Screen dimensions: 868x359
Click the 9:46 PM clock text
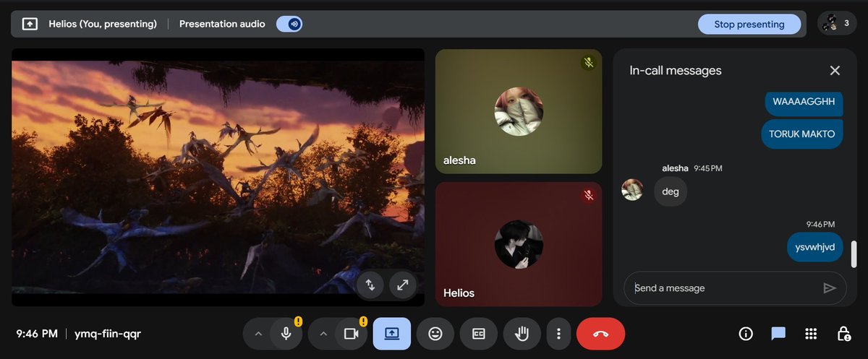coord(37,334)
